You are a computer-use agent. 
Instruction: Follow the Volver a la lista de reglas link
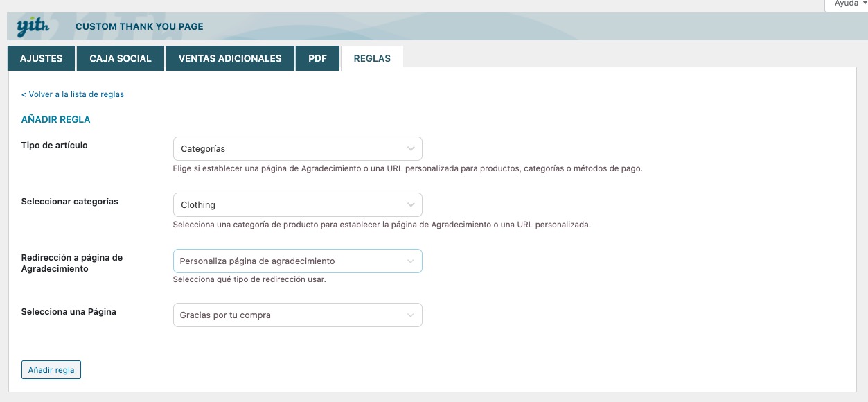point(73,94)
